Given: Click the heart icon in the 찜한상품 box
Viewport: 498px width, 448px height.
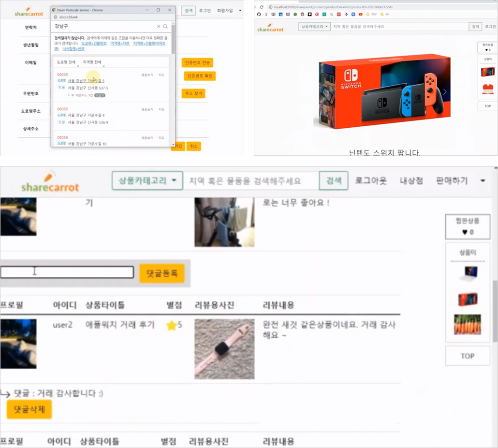Looking at the screenshot, I should (465, 232).
